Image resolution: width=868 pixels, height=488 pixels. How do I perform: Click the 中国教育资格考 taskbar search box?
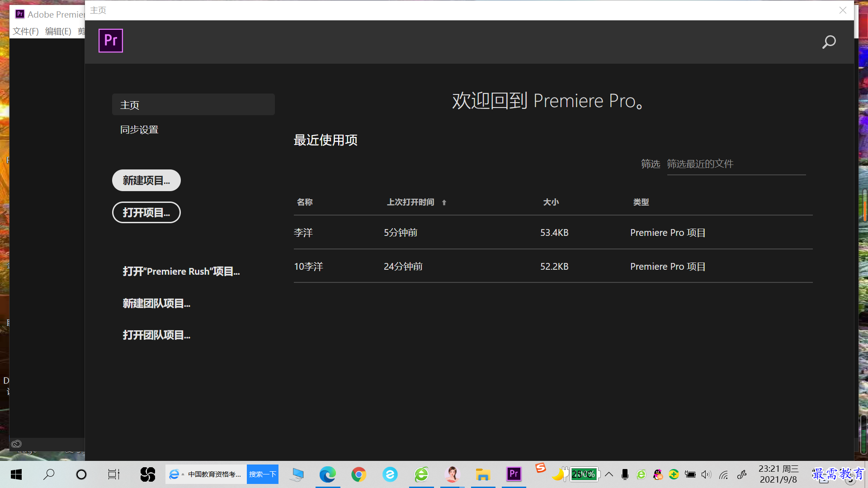click(206, 474)
